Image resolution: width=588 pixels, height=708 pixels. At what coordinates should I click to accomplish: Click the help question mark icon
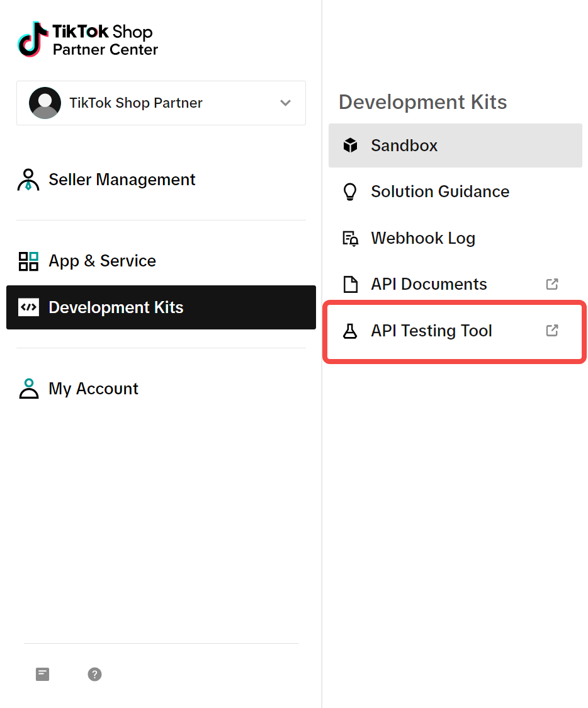(x=94, y=675)
